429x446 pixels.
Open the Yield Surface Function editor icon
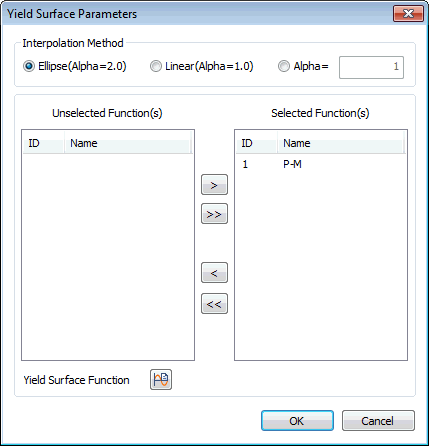point(161,379)
